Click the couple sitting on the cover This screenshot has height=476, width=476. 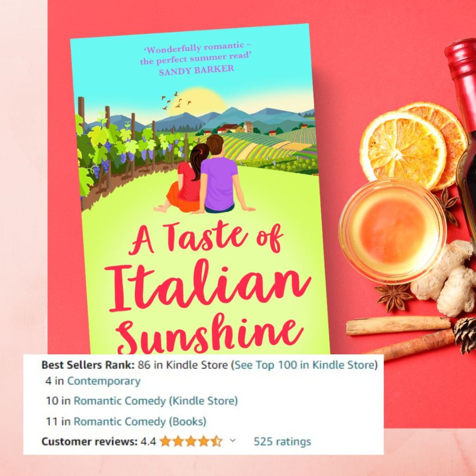pyautogui.click(x=205, y=174)
